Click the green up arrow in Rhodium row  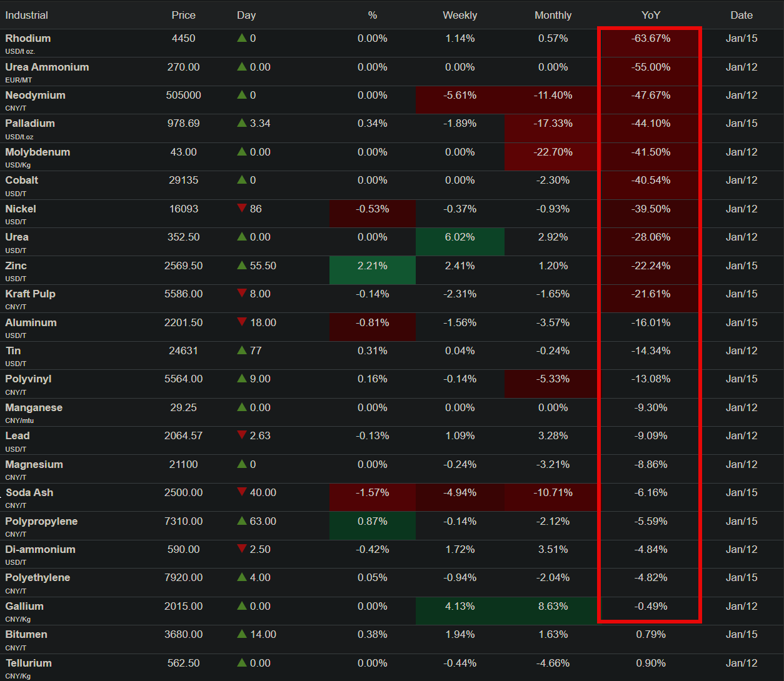coord(242,38)
